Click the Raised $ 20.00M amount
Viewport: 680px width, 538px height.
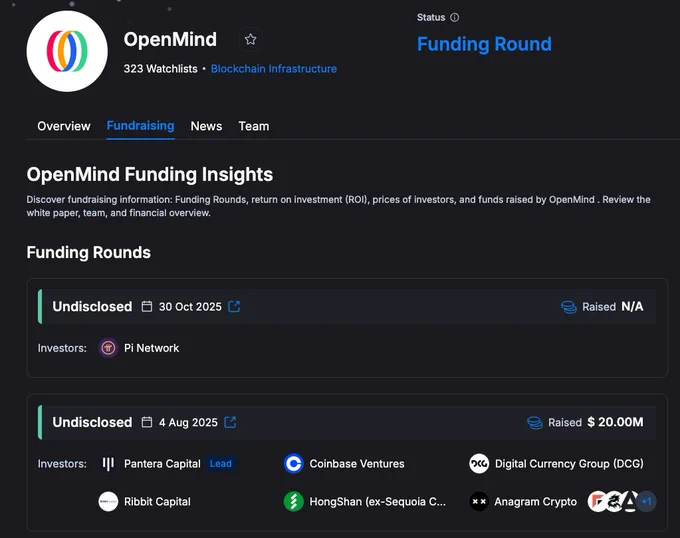(x=615, y=422)
